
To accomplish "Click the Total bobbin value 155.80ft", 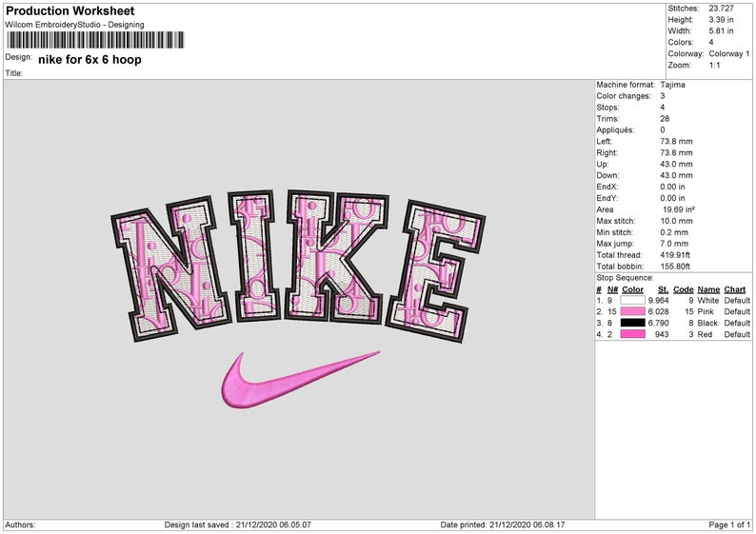I will pyautogui.click(x=675, y=266).
